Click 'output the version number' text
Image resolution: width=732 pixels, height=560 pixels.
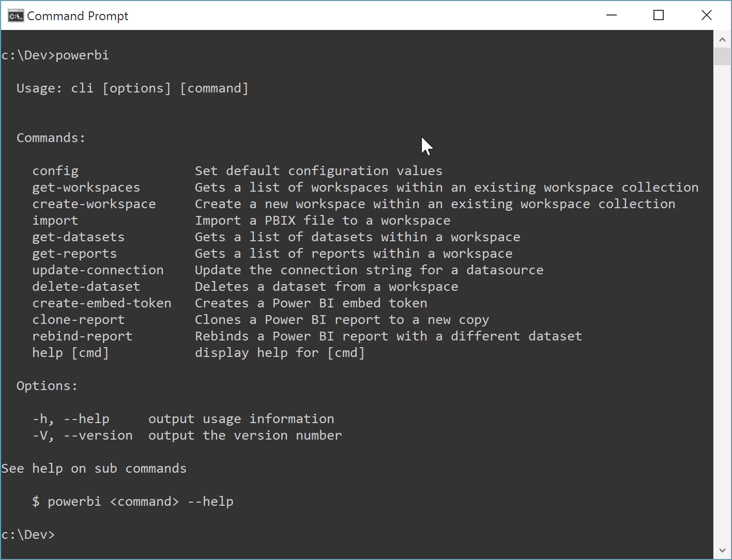pyautogui.click(x=245, y=435)
